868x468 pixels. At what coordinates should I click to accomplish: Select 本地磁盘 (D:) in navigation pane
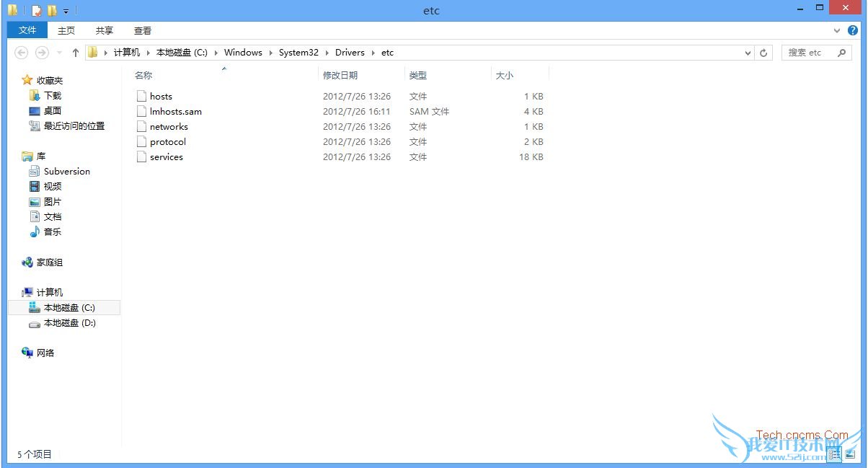pos(69,323)
